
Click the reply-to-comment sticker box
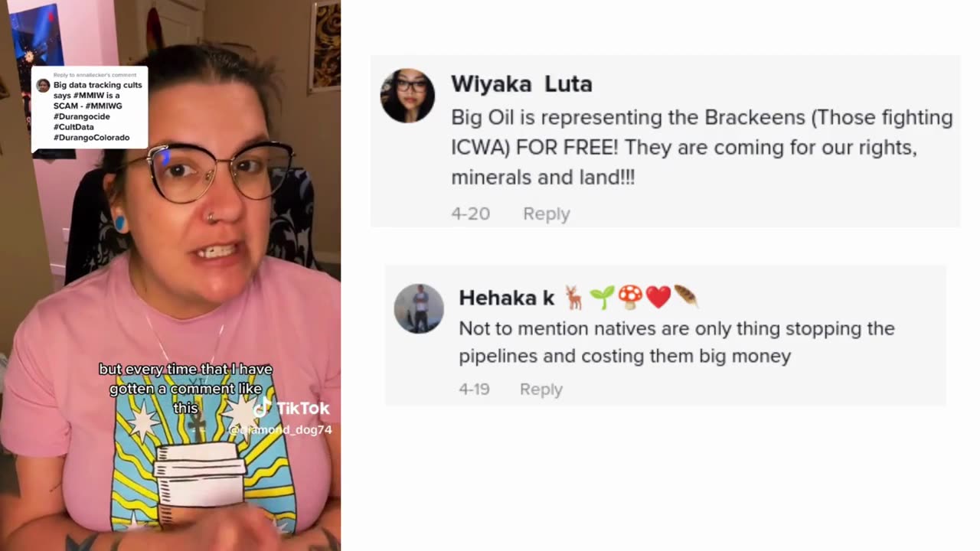click(90, 108)
